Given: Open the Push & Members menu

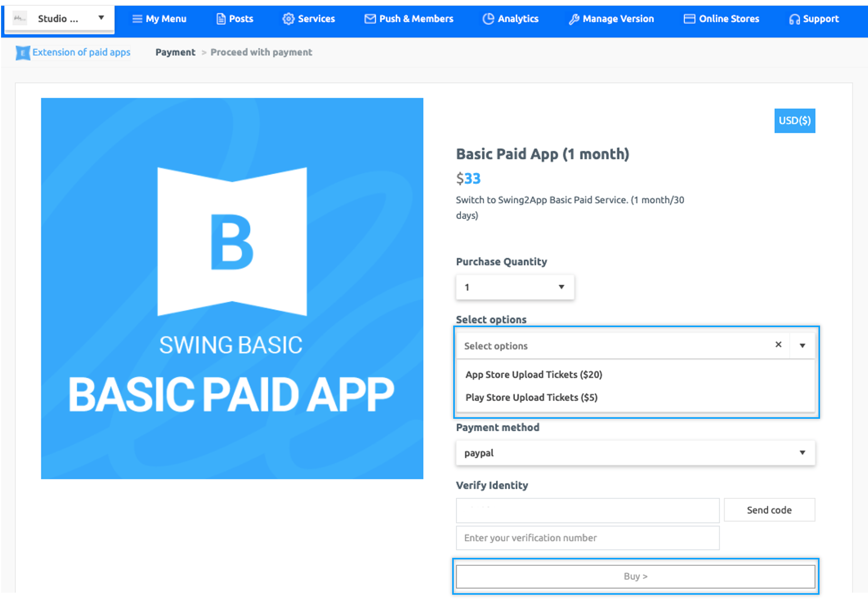Looking at the screenshot, I should [409, 19].
